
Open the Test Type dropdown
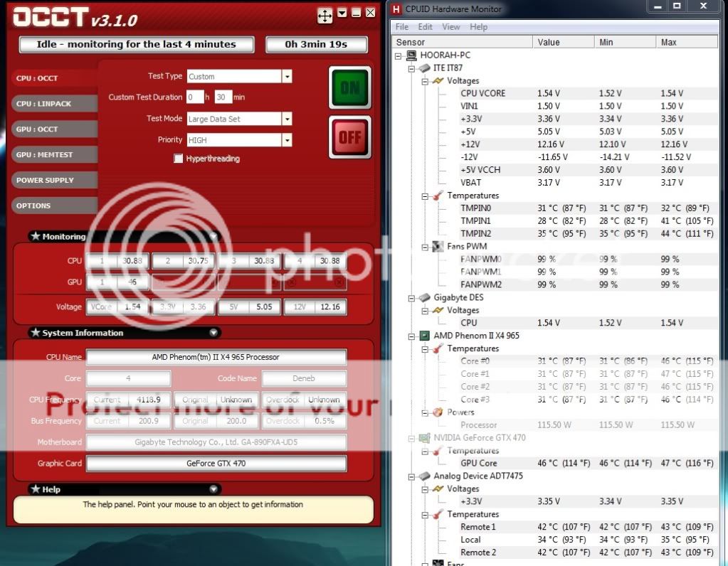[x=287, y=76]
